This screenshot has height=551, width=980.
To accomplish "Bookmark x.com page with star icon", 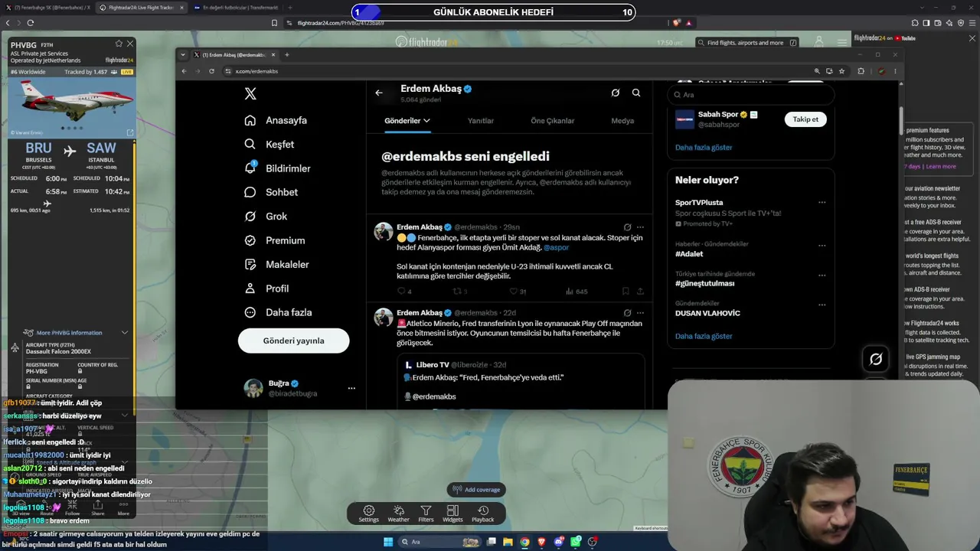I will [x=841, y=71].
